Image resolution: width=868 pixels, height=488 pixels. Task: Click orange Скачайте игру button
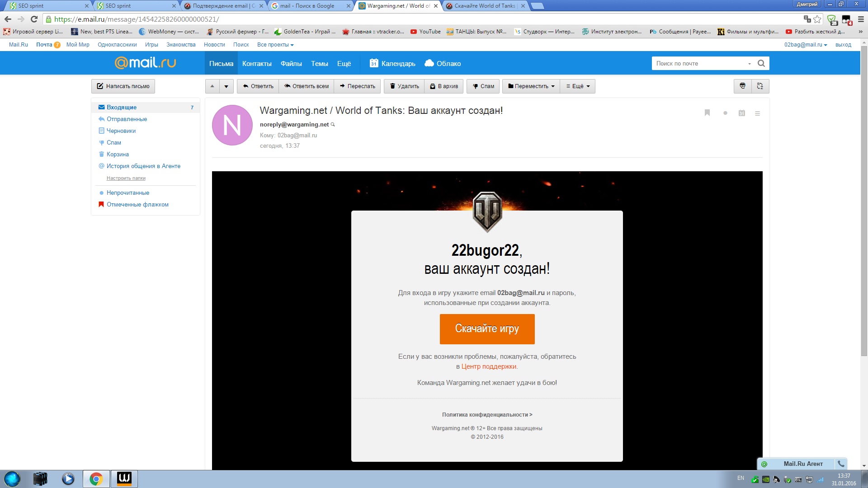[x=487, y=329]
